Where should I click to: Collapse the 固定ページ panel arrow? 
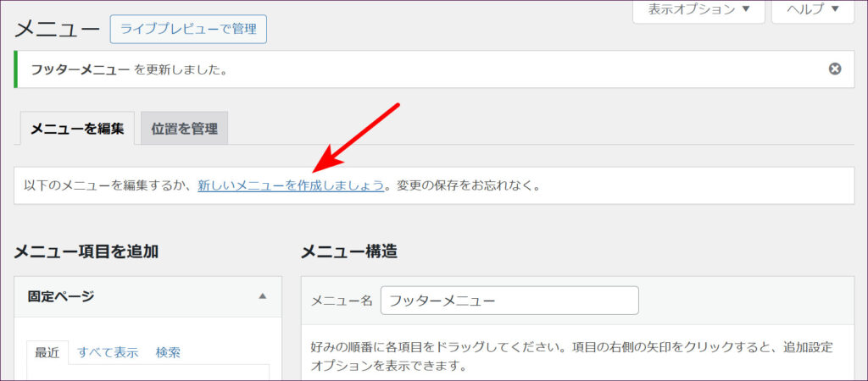click(262, 296)
